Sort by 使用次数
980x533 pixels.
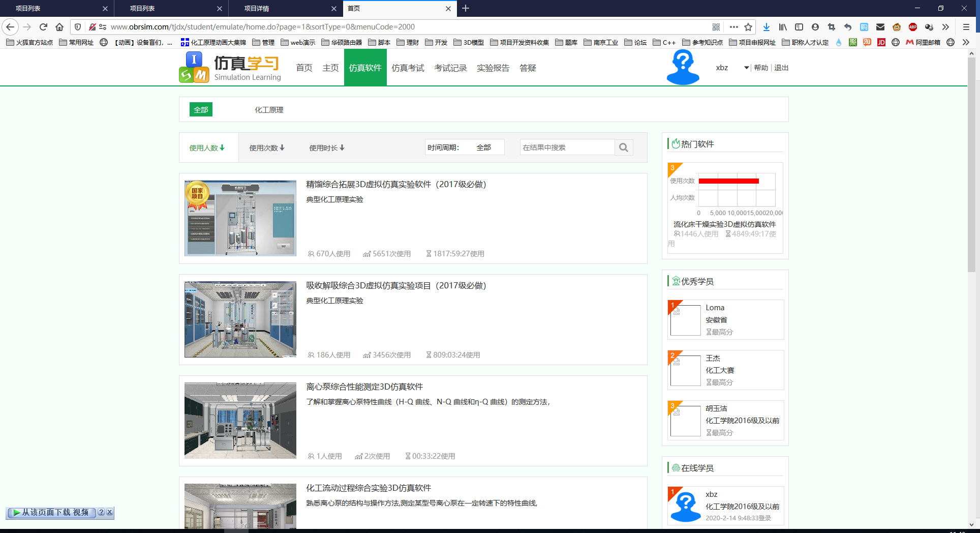tap(267, 148)
